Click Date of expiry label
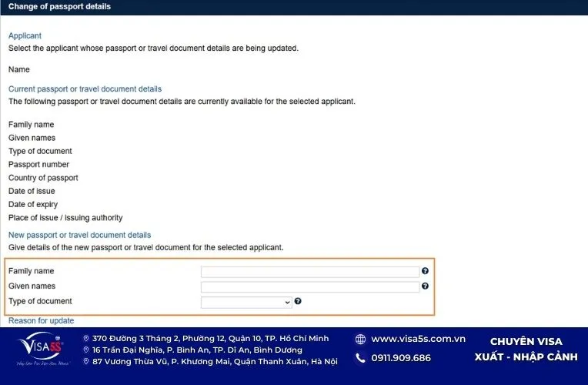588x385 pixels. pos(33,205)
